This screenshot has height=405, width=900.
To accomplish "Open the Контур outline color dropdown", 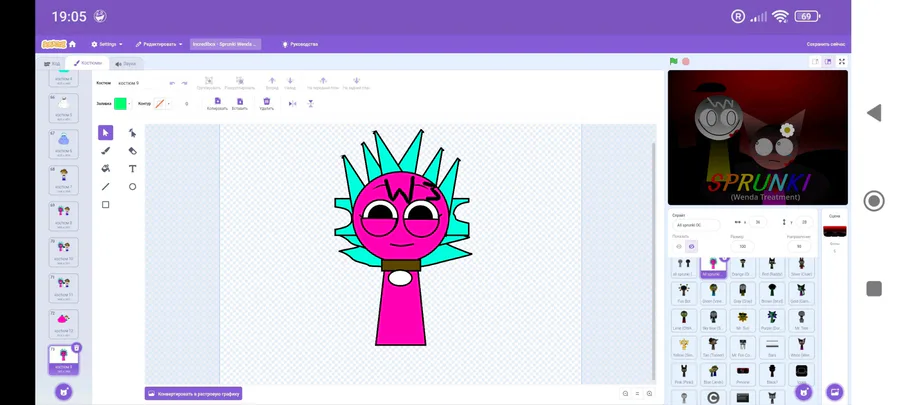I will tap(169, 104).
